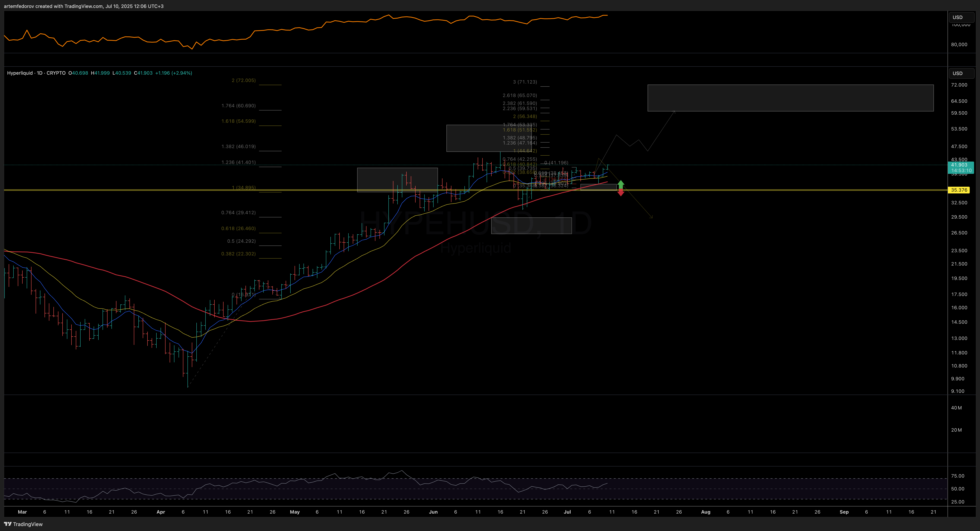
Task: Click Fib label 1.764 (60.690)
Action: (x=239, y=106)
